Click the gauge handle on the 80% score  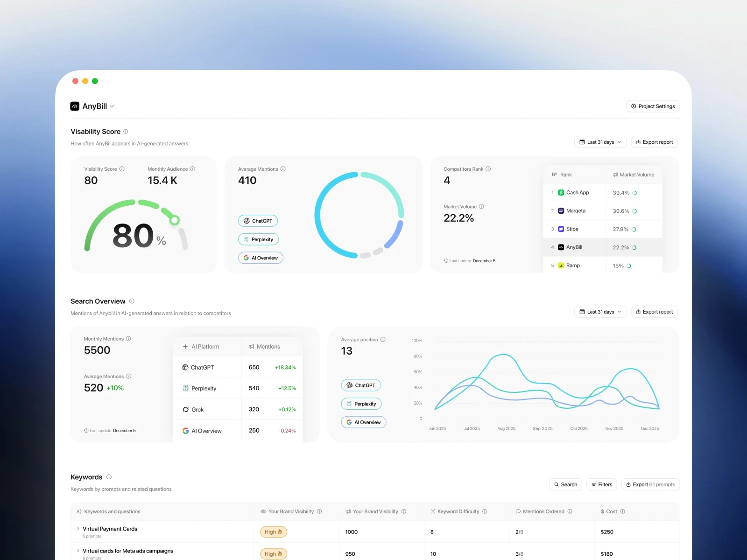click(175, 220)
